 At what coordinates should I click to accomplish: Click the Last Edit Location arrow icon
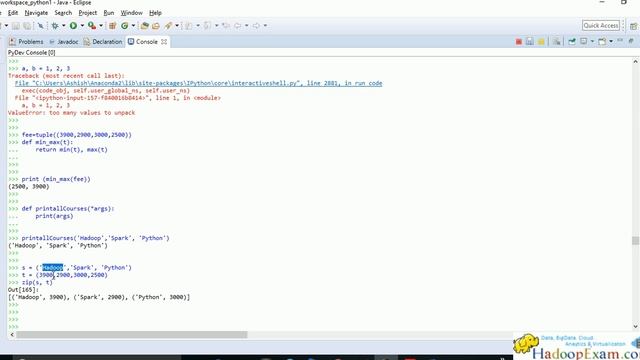point(226,26)
